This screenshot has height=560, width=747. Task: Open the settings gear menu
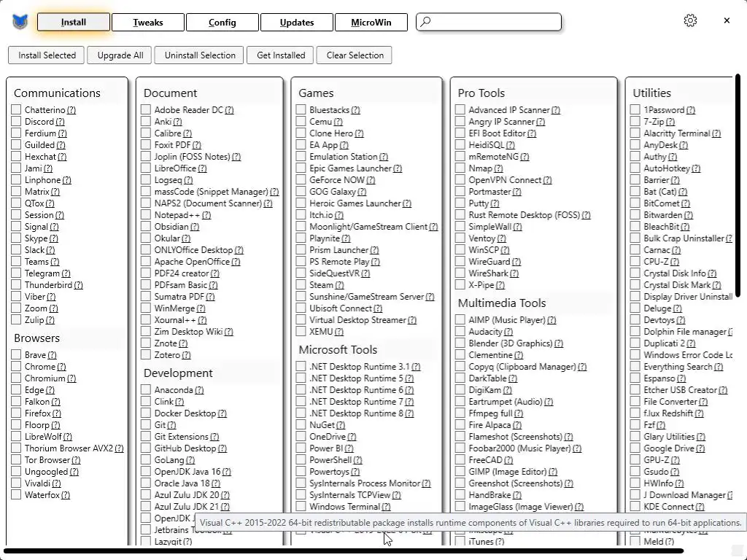690,20
